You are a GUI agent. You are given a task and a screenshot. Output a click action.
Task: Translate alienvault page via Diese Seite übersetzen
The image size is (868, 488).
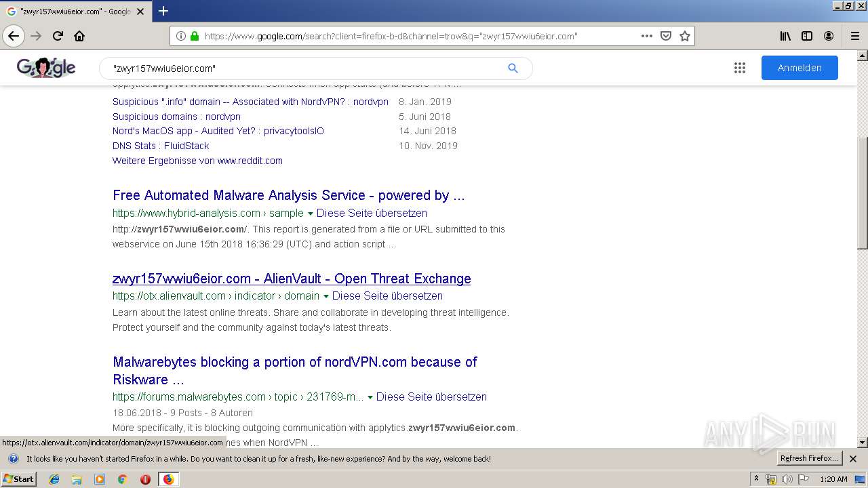click(387, 296)
